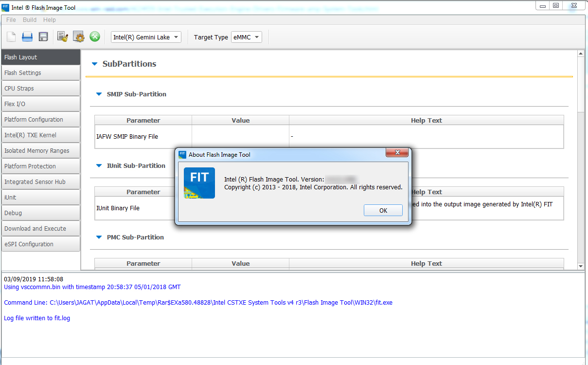Image resolution: width=588 pixels, height=365 pixels.
Task: Open build settings with the gear icon
Action: 78,36
